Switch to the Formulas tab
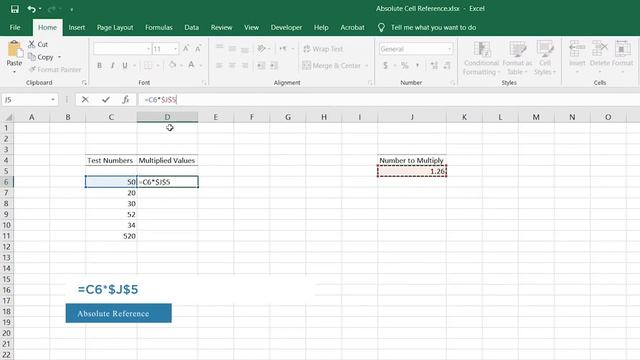 [159, 27]
